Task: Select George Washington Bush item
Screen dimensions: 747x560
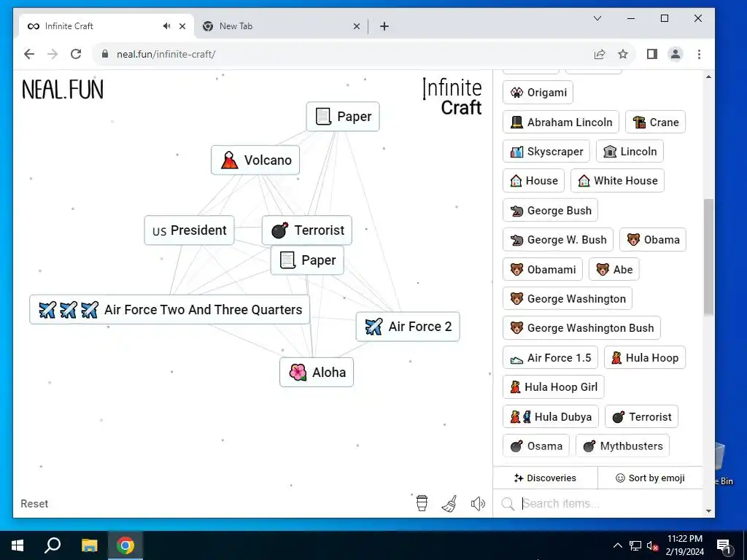Action: click(581, 327)
